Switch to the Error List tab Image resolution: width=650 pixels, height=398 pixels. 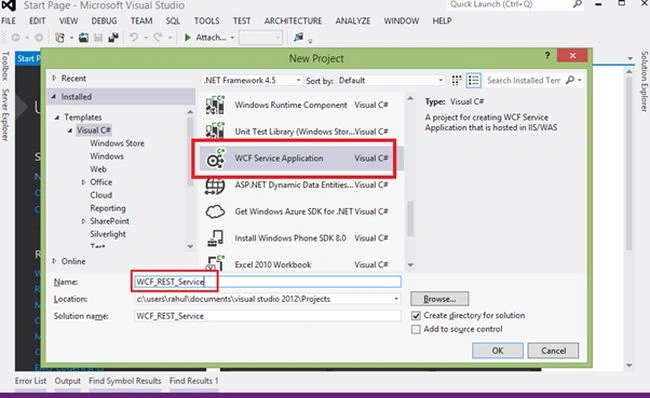coord(31,381)
